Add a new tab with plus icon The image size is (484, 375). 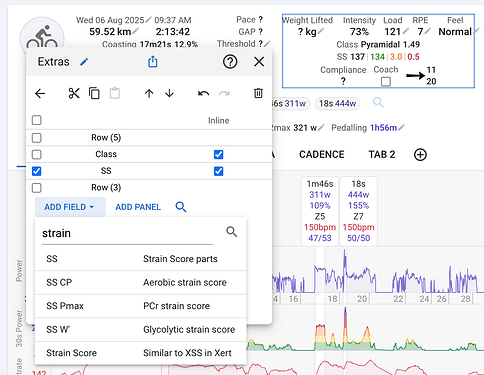click(x=420, y=155)
